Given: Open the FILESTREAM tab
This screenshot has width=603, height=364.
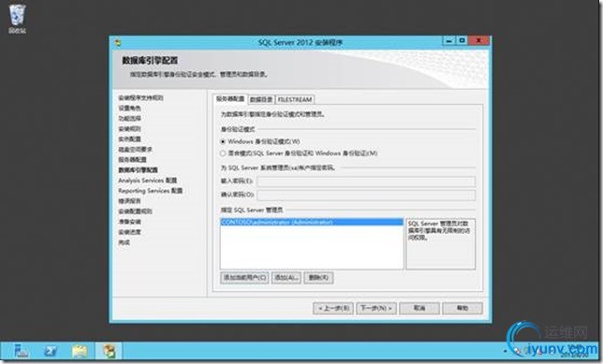Looking at the screenshot, I should [x=295, y=99].
